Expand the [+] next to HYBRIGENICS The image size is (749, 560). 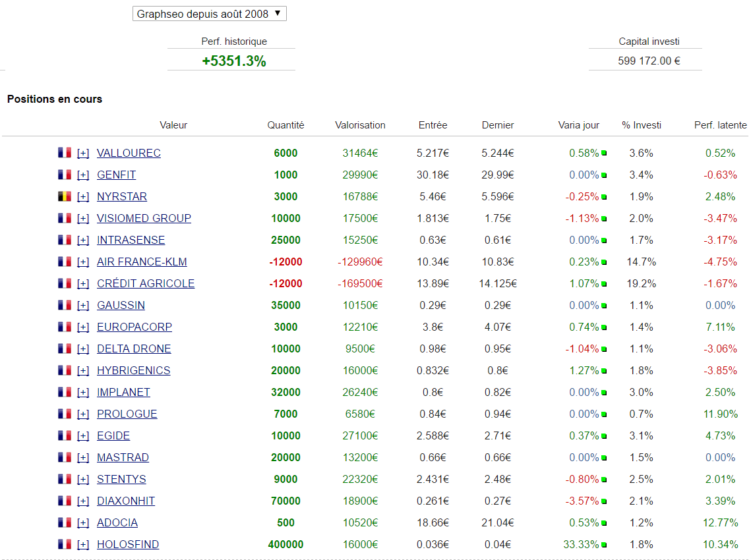pos(83,370)
